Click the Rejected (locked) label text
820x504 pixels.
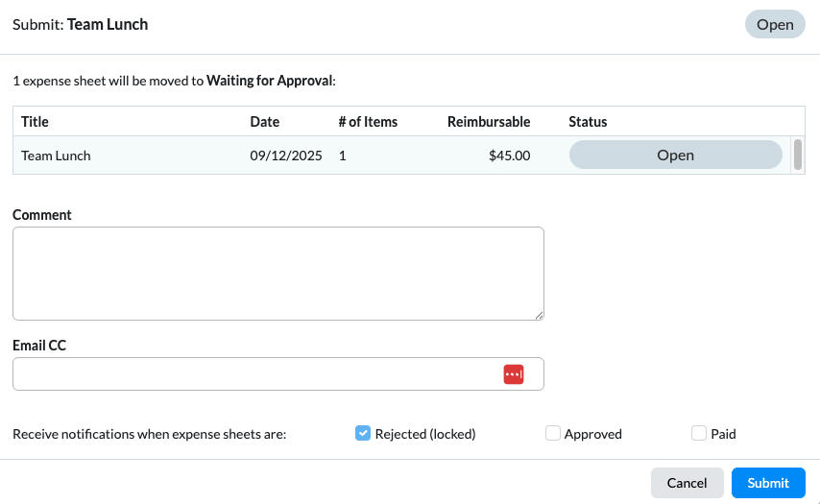(x=425, y=434)
